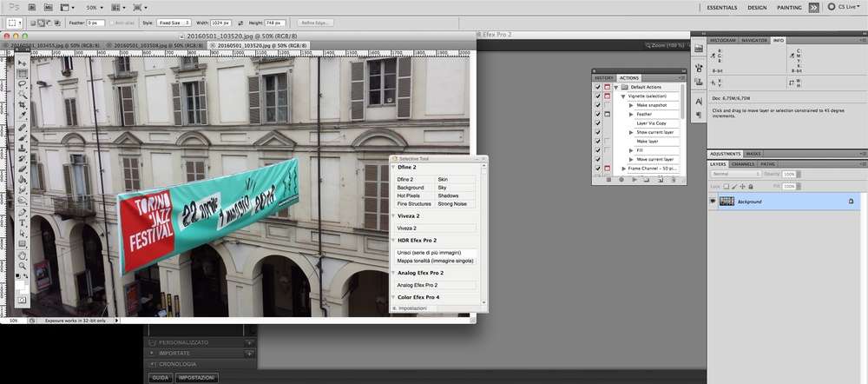
Task: Select the Lasso tool
Action: 23,84
